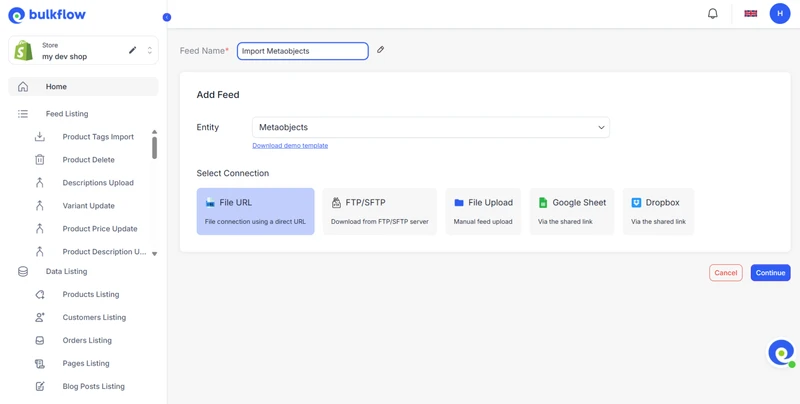The height and width of the screenshot is (404, 800).
Task: Click the store name my dev shop
Action: pyautogui.click(x=64, y=57)
